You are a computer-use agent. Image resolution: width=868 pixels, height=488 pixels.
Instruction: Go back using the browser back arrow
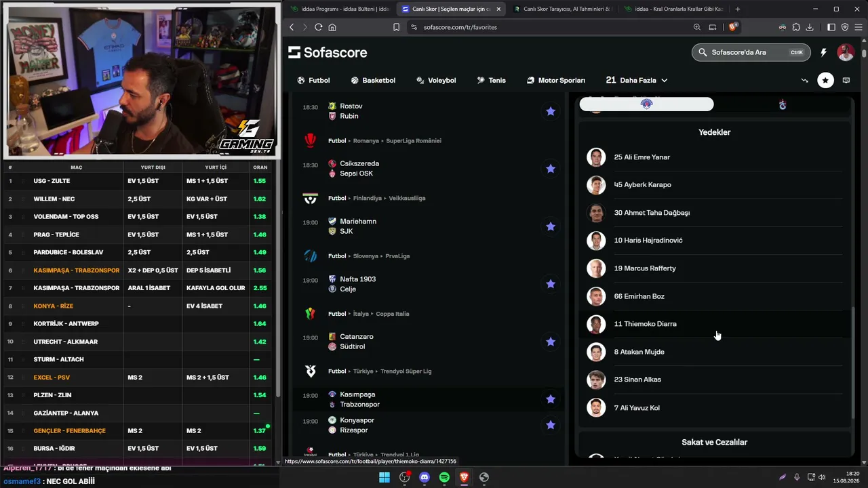coord(292,27)
